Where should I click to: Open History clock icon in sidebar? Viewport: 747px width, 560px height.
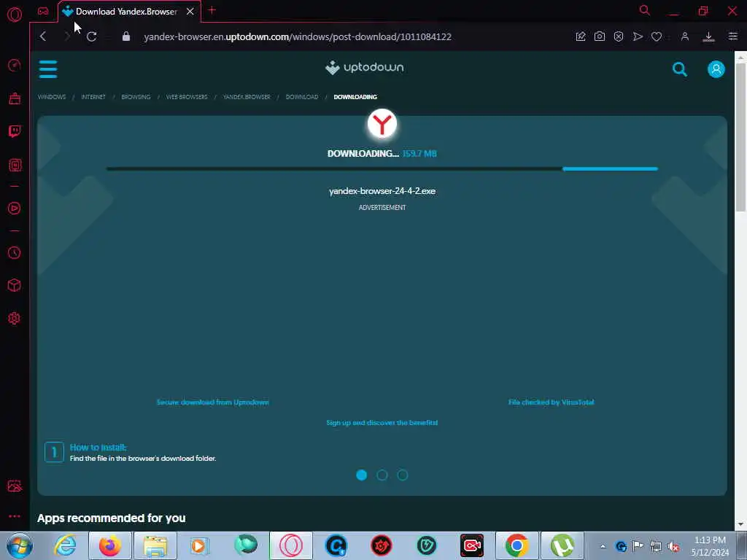tap(15, 252)
